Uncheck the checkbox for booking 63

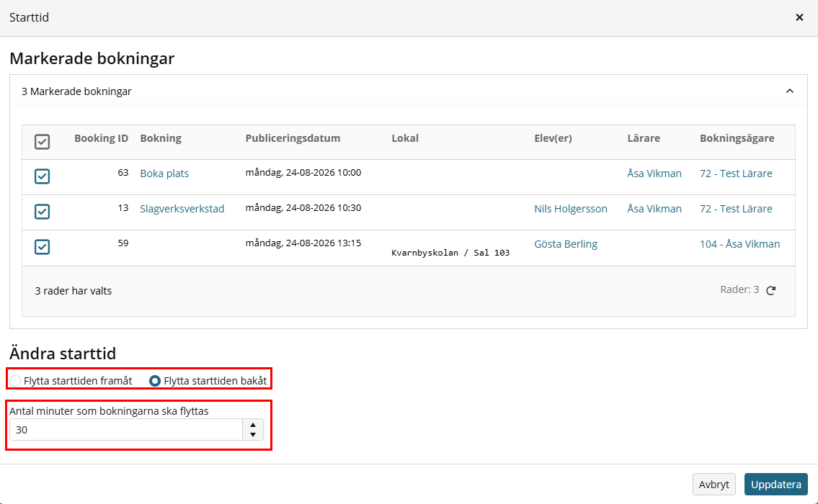click(43, 176)
